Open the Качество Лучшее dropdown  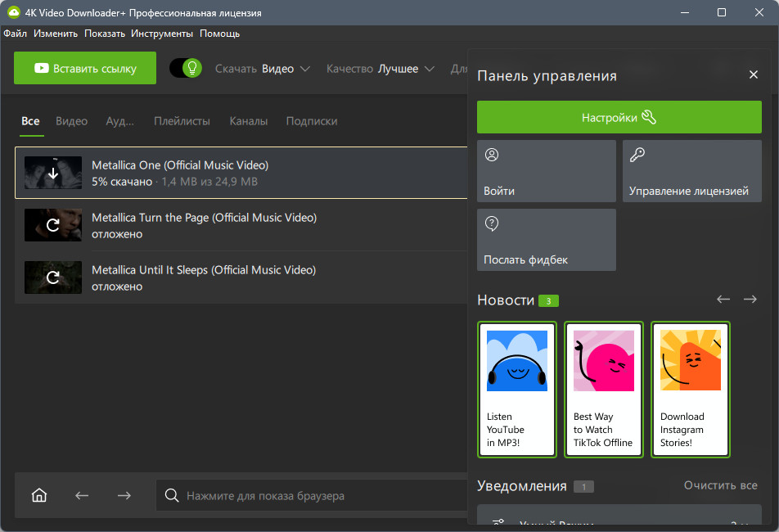(380, 69)
